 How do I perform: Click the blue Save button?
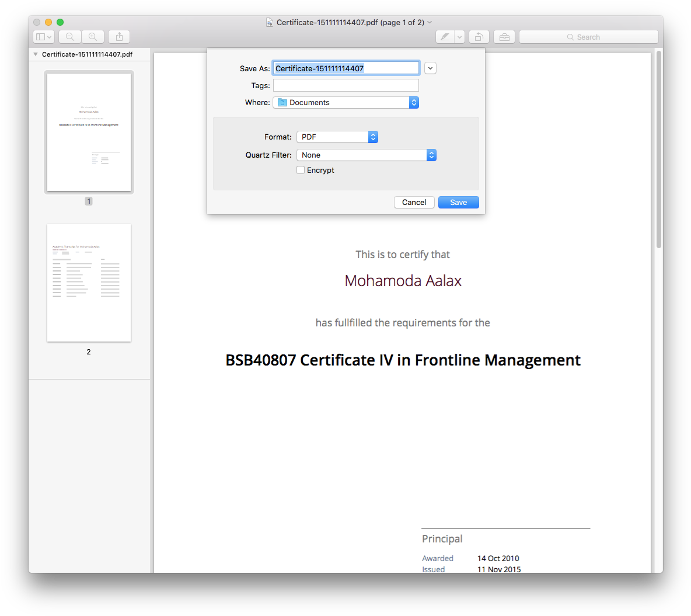(x=458, y=203)
